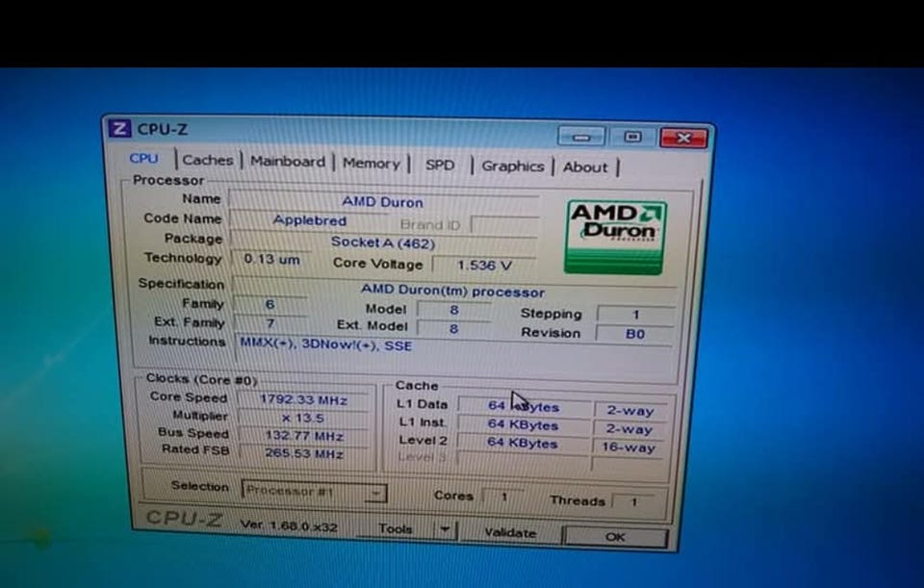Open the About tab
The width and height of the screenshot is (924, 588).
[584, 167]
